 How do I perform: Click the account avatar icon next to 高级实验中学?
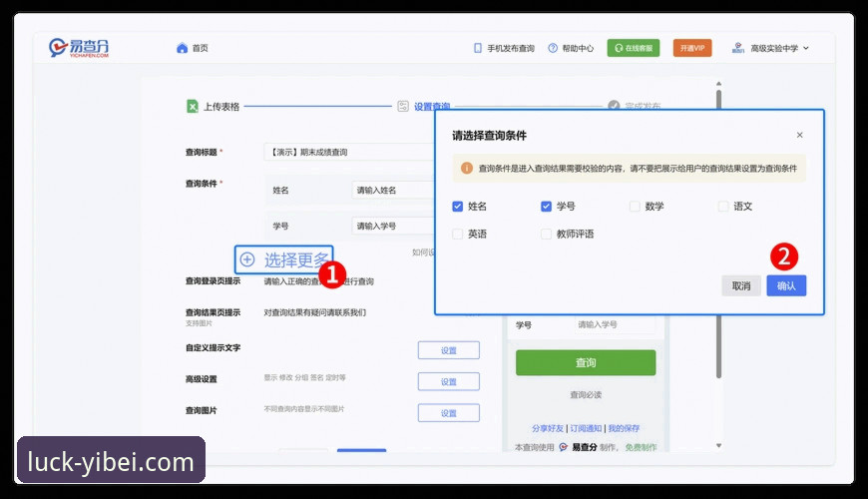738,48
